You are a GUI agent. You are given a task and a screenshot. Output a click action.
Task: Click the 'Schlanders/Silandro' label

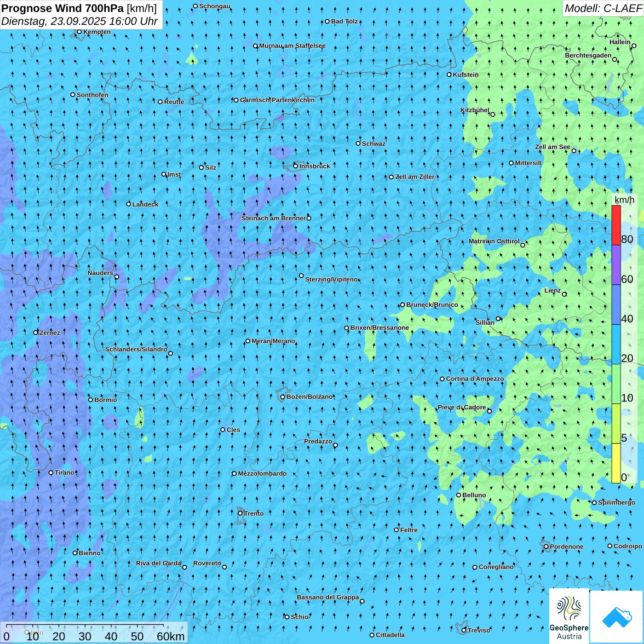(x=137, y=349)
